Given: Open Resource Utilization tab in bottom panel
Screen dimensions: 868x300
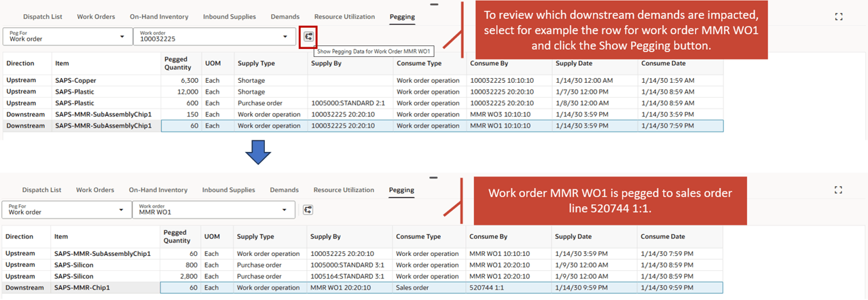Looking at the screenshot, I should (344, 190).
